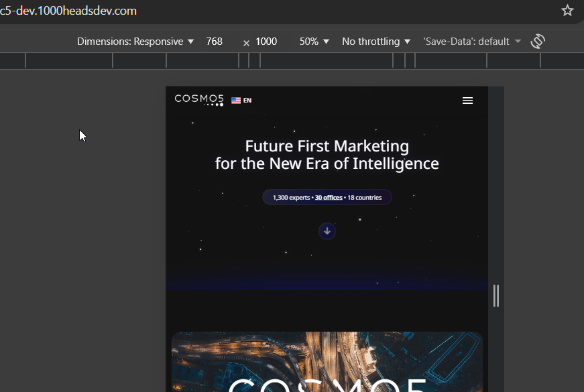Click the 30 offices link
Screen dimensions: 584x392
tap(329, 197)
